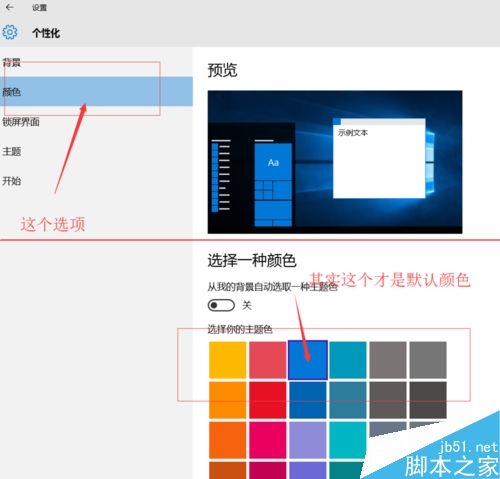The height and width of the screenshot is (479, 500).
Task: Pick darker blue swatch in second row
Action: [308, 400]
